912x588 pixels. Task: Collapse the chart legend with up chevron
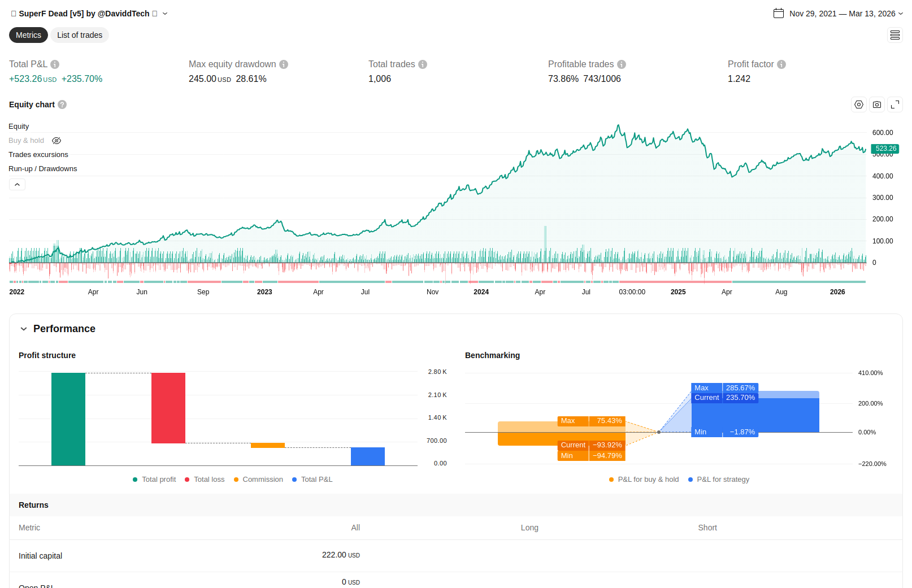click(x=17, y=185)
